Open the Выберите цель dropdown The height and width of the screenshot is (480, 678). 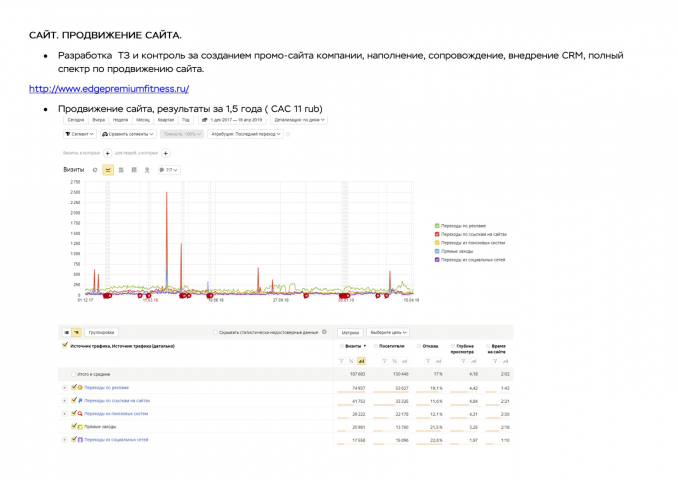click(x=388, y=333)
